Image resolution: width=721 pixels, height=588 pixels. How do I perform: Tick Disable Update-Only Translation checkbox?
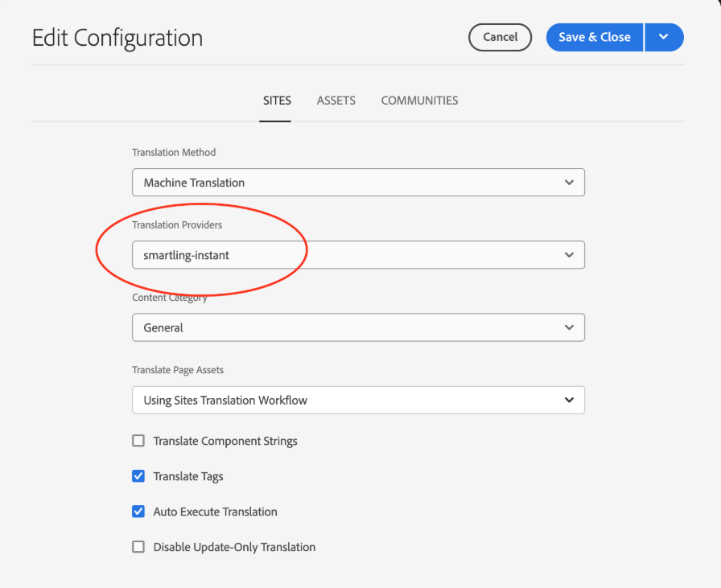(138, 547)
